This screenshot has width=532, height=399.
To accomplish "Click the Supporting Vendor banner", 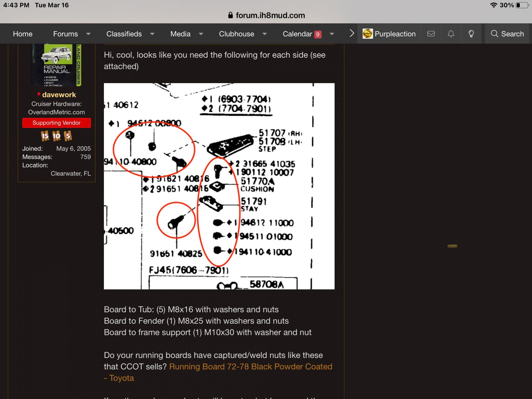I will [57, 123].
